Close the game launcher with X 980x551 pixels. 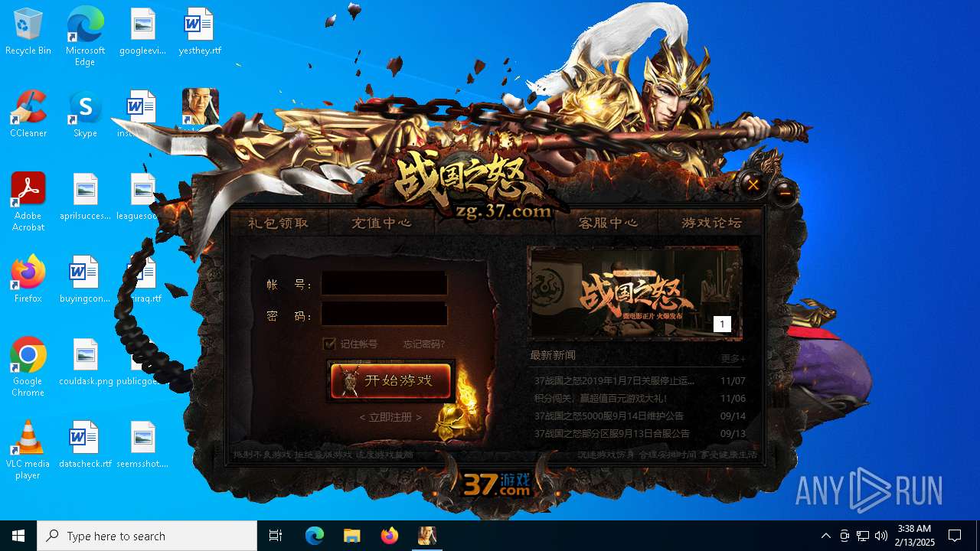point(753,184)
